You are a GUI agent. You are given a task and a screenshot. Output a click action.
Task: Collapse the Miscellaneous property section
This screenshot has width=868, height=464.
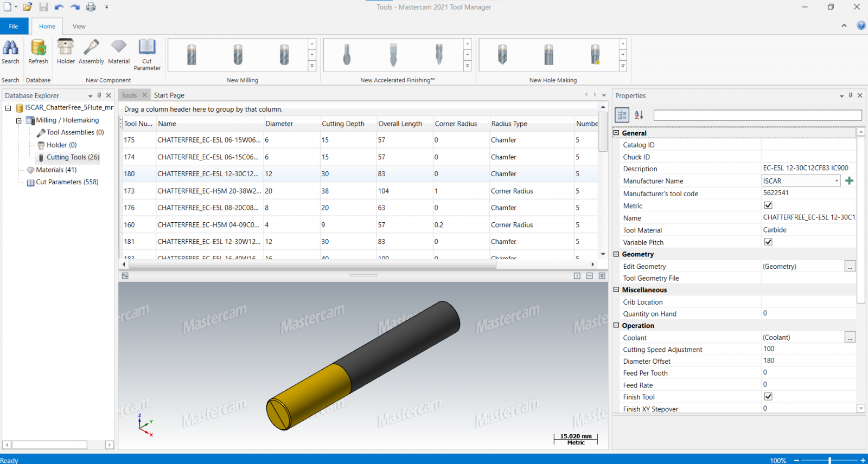point(616,289)
